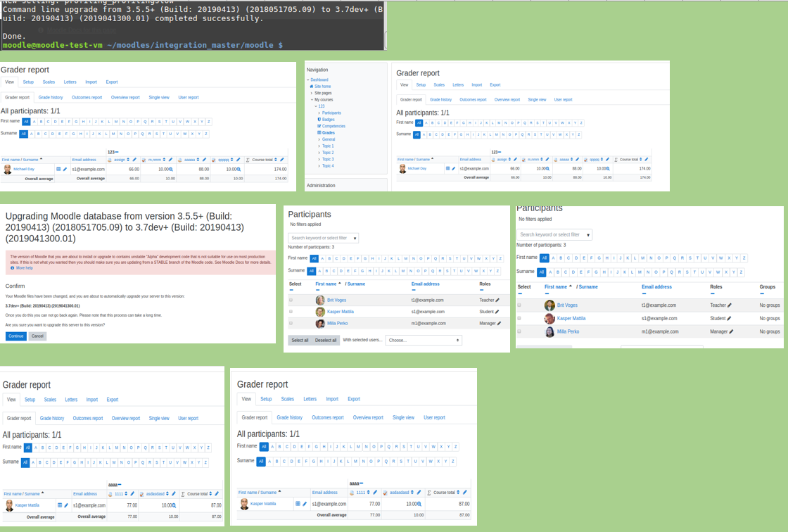Hide the Groups column using its minus toggle

point(761,293)
